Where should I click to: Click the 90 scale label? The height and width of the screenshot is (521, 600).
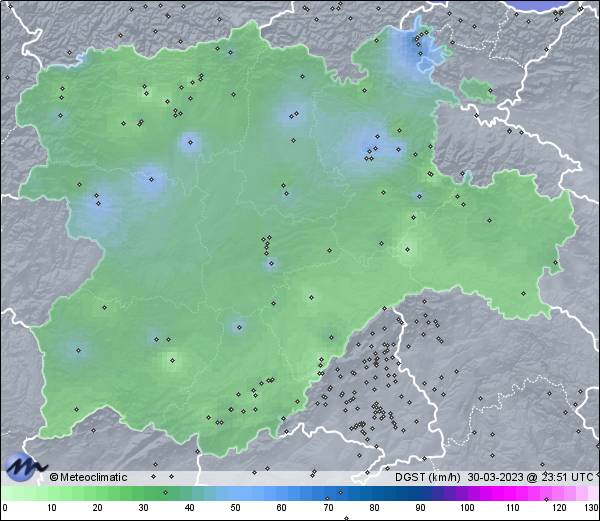[420, 508]
